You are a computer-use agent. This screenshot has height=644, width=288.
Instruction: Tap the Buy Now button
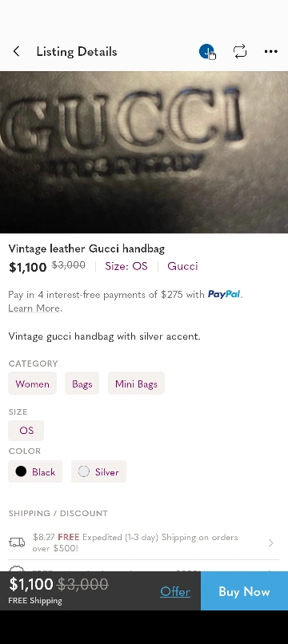coord(244,591)
